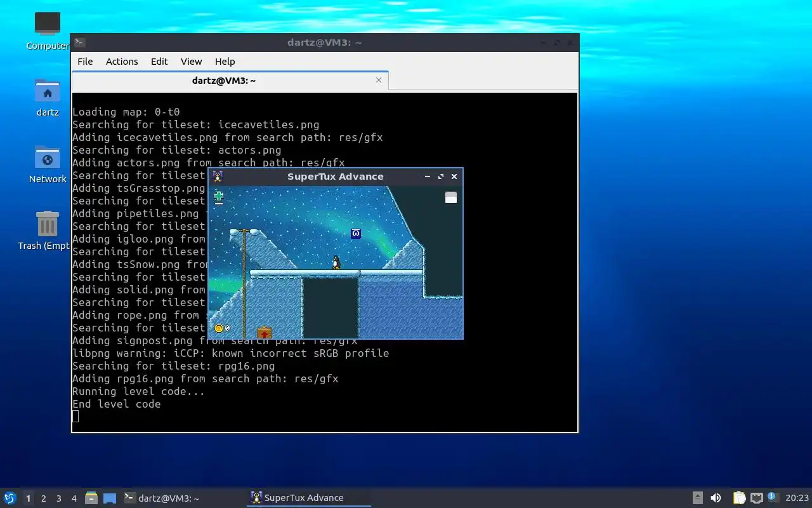Maximize the SuperTux Advance window

coord(441,177)
